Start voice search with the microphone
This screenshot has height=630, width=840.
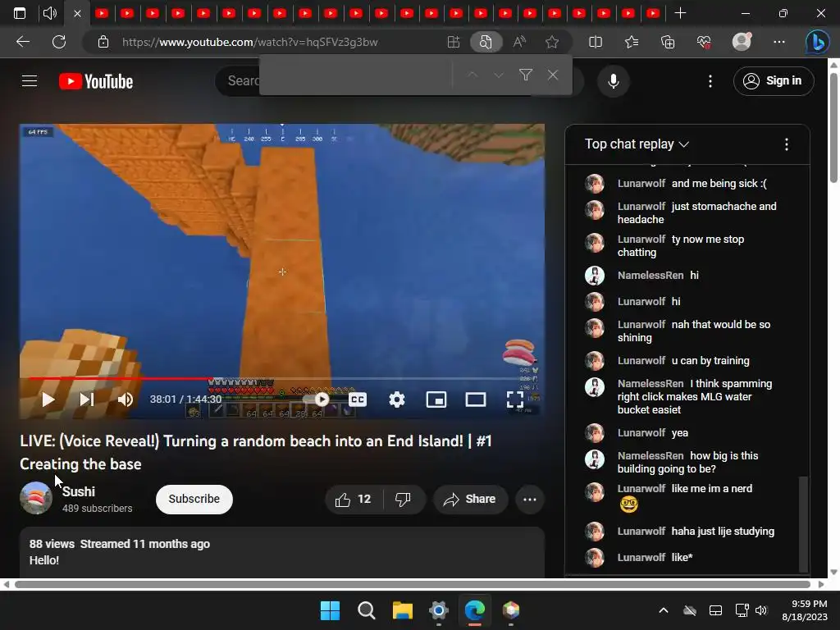click(x=614, y=81)
